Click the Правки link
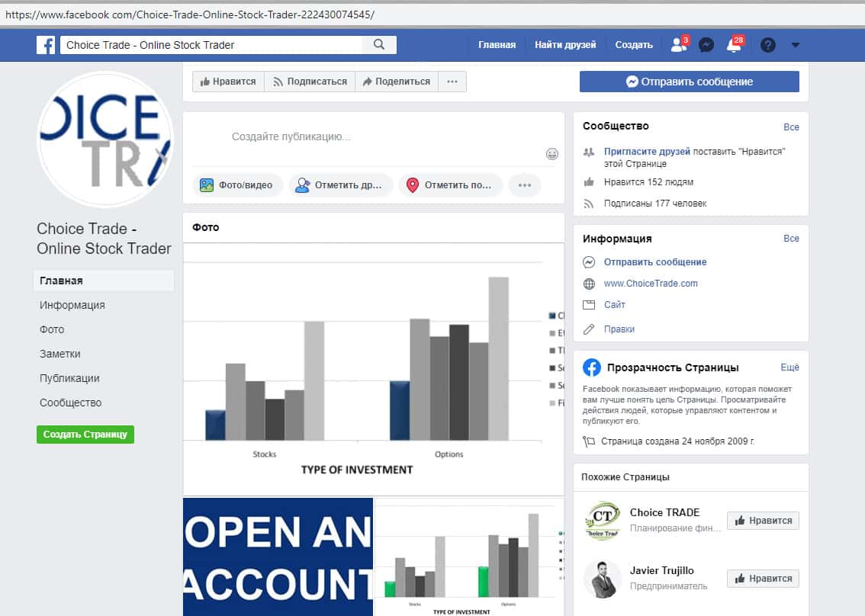Viewport: 865px width, 616px height. [619, 329]
